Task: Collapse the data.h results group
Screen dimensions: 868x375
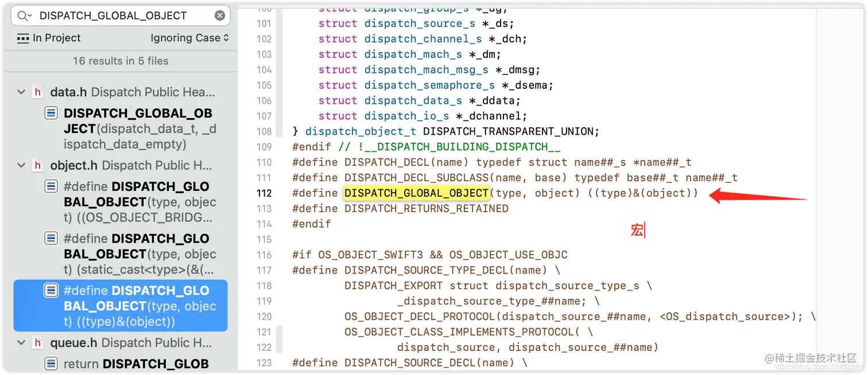Action: point(21,92)
